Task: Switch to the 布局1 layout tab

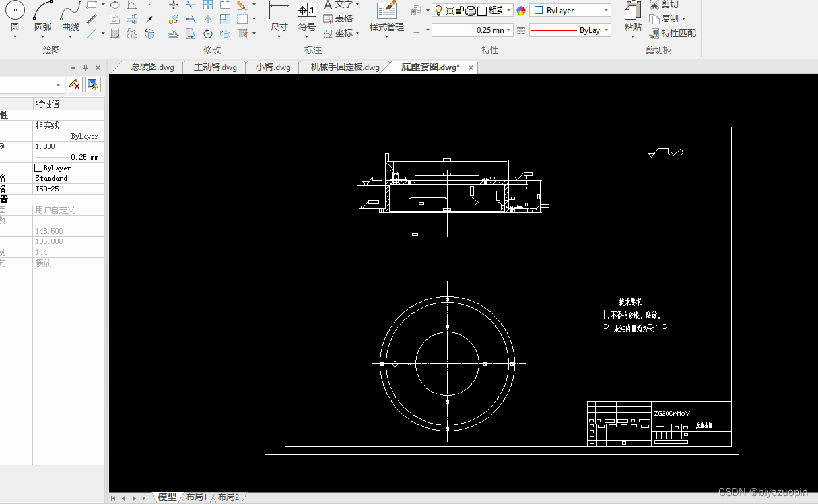Action: click(x=196, y=497)
